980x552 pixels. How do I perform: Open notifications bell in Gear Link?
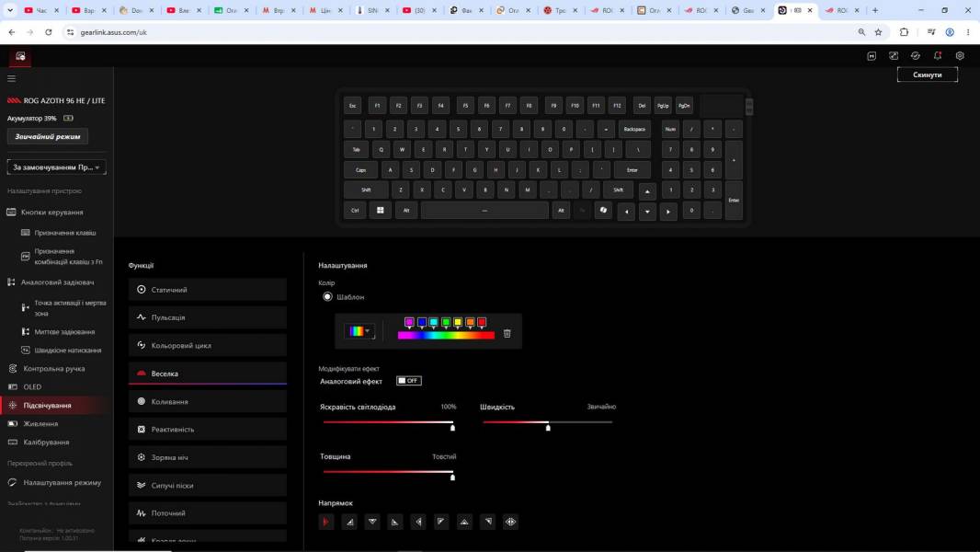(x=938, y=55)
